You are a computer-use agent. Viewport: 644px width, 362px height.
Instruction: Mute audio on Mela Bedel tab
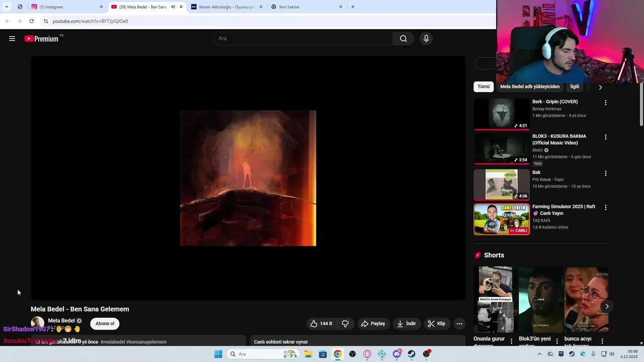[x=173, y=7]
